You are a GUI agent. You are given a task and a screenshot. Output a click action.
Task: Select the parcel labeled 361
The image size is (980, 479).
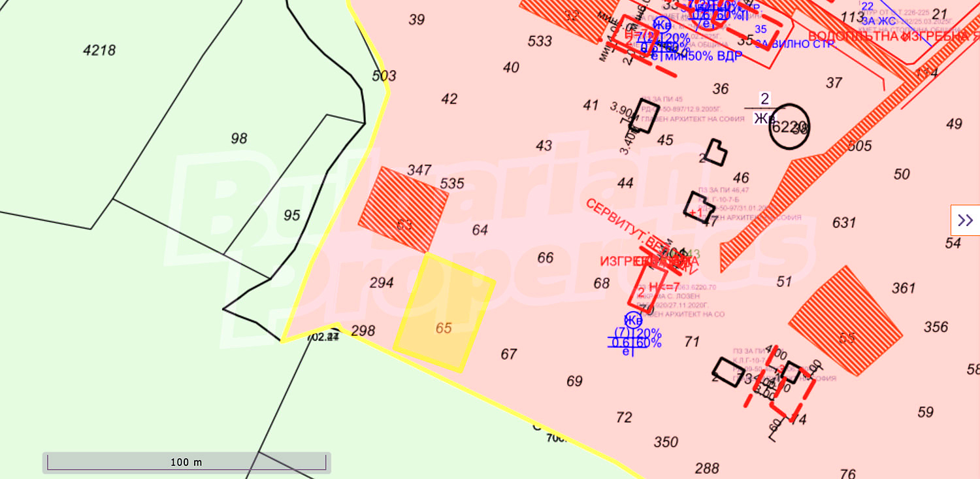click(x=904, y=288)
